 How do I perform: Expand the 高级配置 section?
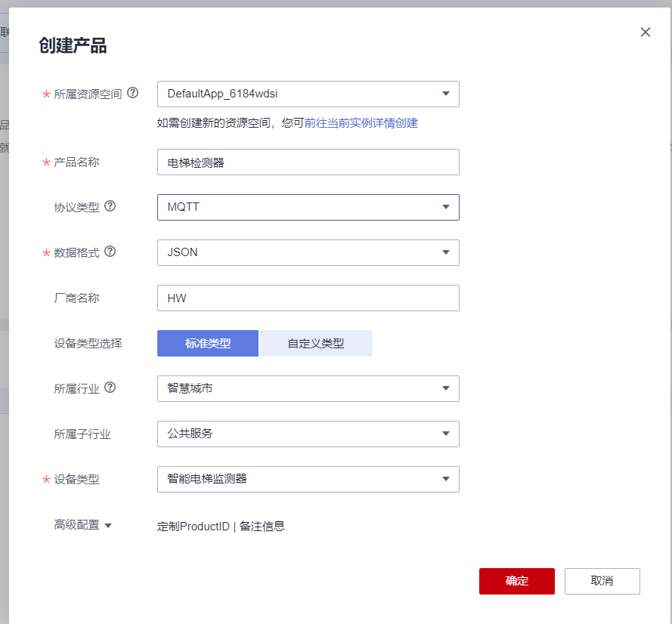tap(82, 525)
